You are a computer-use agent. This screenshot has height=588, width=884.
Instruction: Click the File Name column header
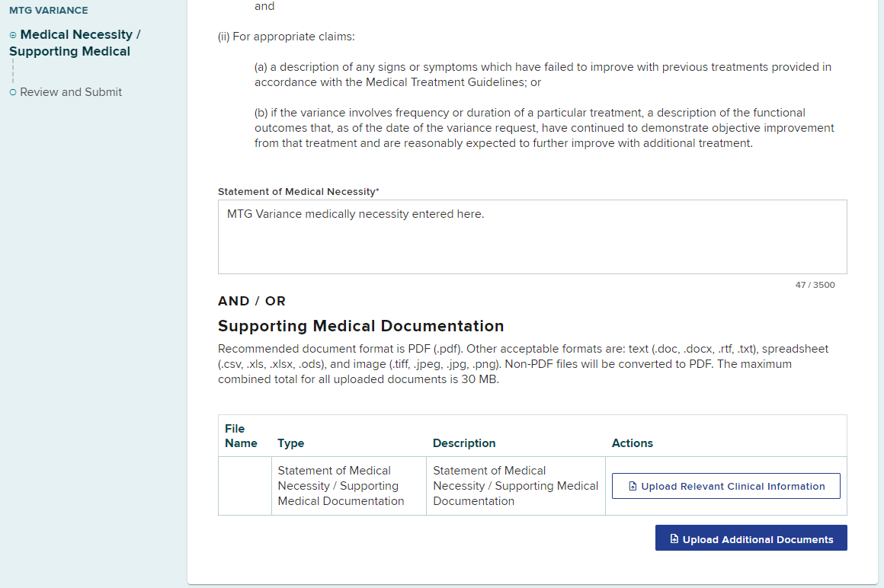pyautogui.click(x=241, y=436)
